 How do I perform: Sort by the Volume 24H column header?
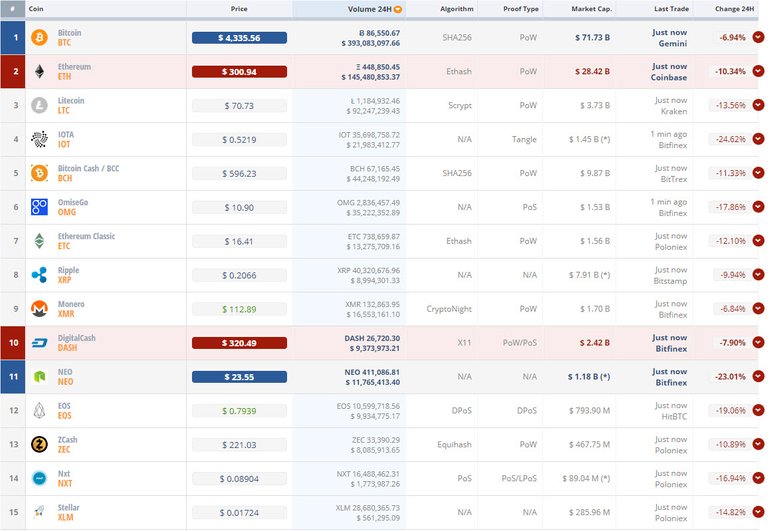click(369, 9)
